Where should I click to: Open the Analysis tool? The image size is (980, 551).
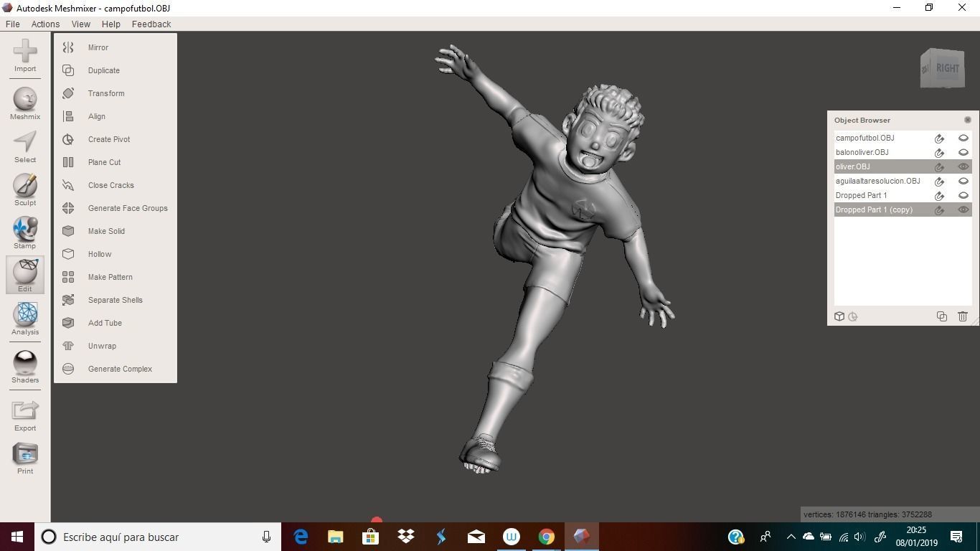click(25, 319)
